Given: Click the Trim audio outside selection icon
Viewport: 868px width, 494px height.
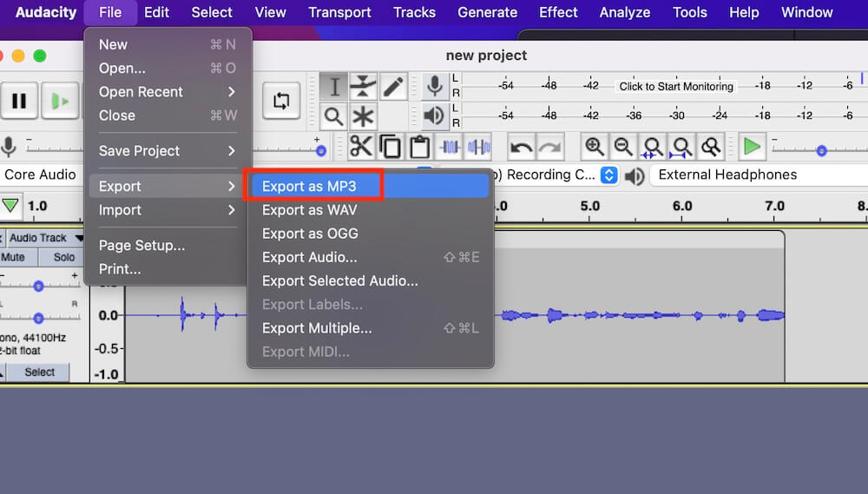Looking at the screenshot, I should pyautogui.click(x=450, y=147).
